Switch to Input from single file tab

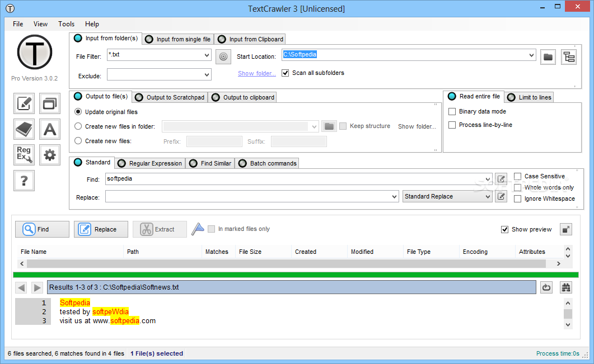pos(178,39)
